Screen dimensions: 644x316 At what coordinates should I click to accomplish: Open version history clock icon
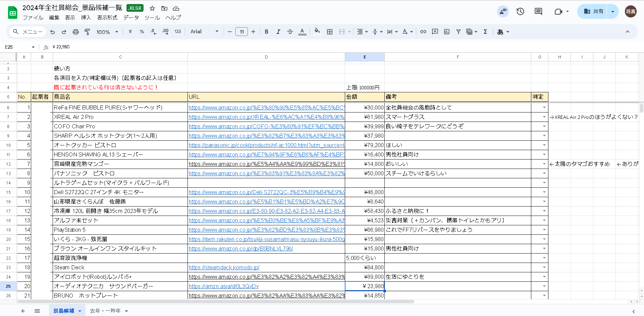(520, 11)
